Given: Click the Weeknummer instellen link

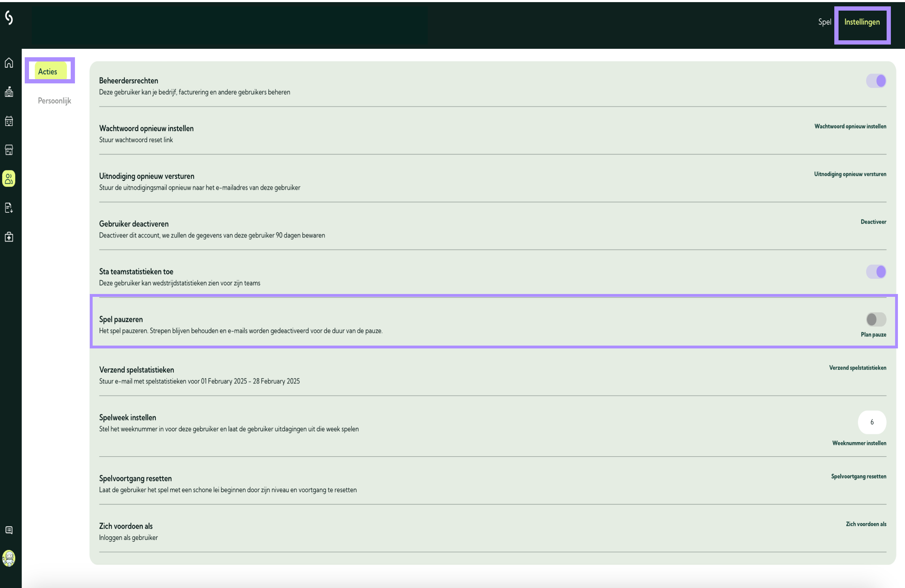Looking at the screenshot, I should 859,443.
